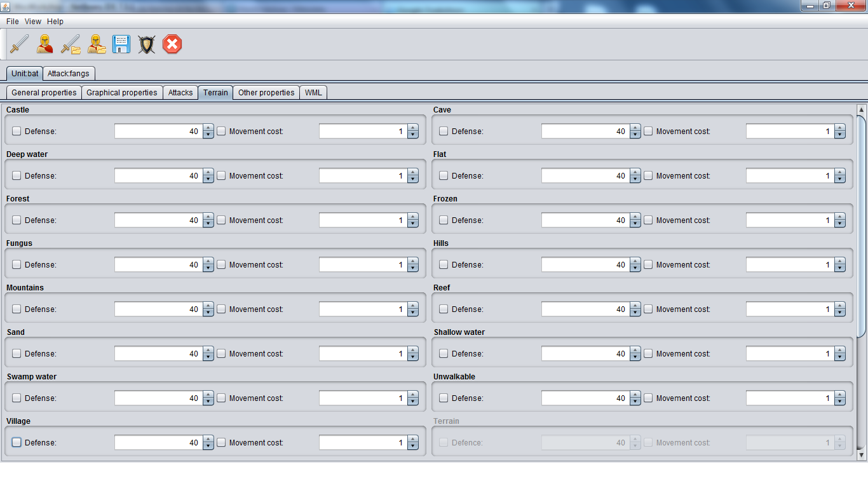Viewport: 868px width, 488px height.
Task: Click the scrollbar down arrow at the panel bottom
Action: [862, 455]
